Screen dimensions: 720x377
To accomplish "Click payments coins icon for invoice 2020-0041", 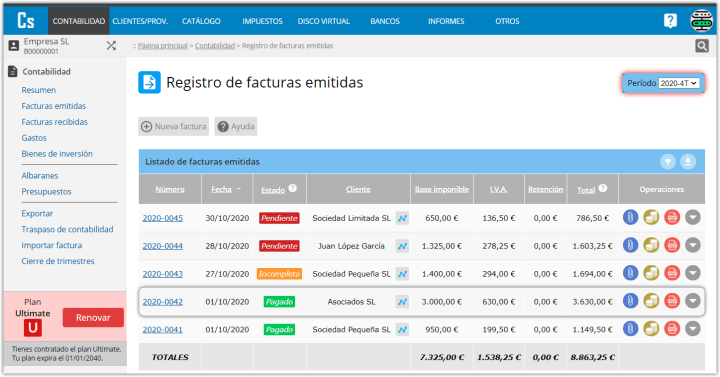I will tap(651, 328).
